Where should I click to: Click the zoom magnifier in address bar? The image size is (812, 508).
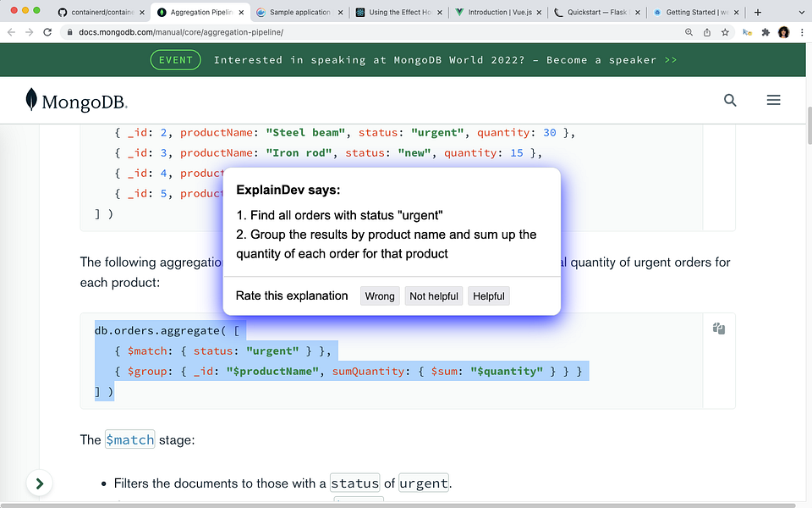point(689,32)
